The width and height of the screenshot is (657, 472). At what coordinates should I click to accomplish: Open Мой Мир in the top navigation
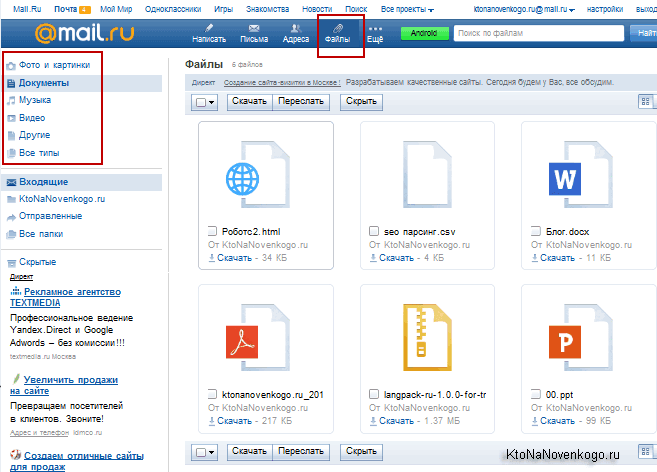(x=116, y=9)
